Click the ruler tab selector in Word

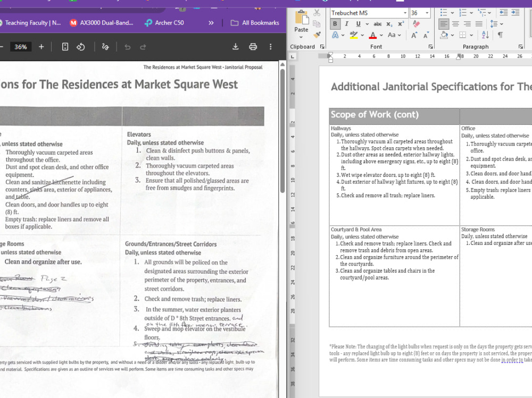pyautogui.click(x=293, y=57)
